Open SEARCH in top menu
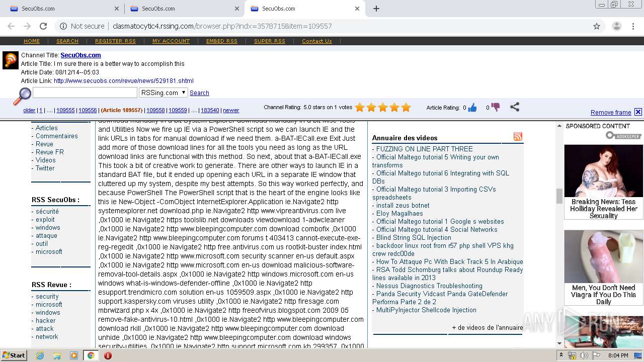Image resolution: width=644 pixels, height=362 pixels. [67, 41]
